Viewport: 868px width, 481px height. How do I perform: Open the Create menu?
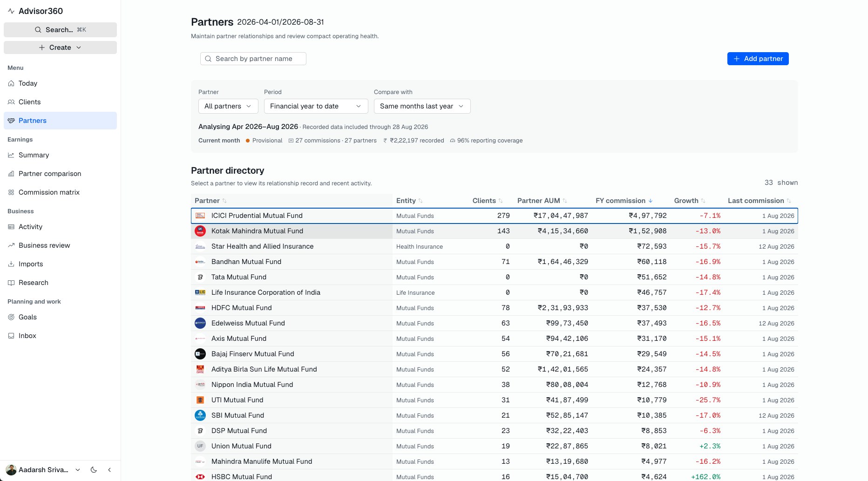[60, 47]
